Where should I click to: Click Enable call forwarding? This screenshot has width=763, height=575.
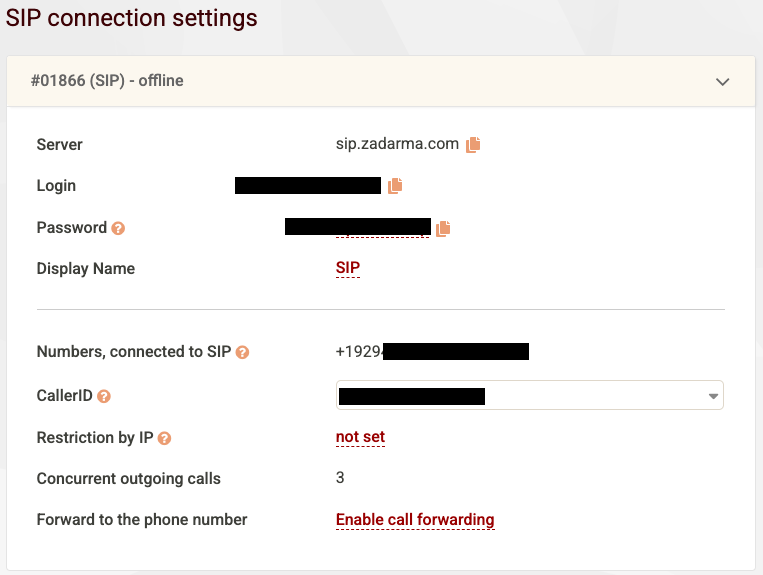point(415,520)
